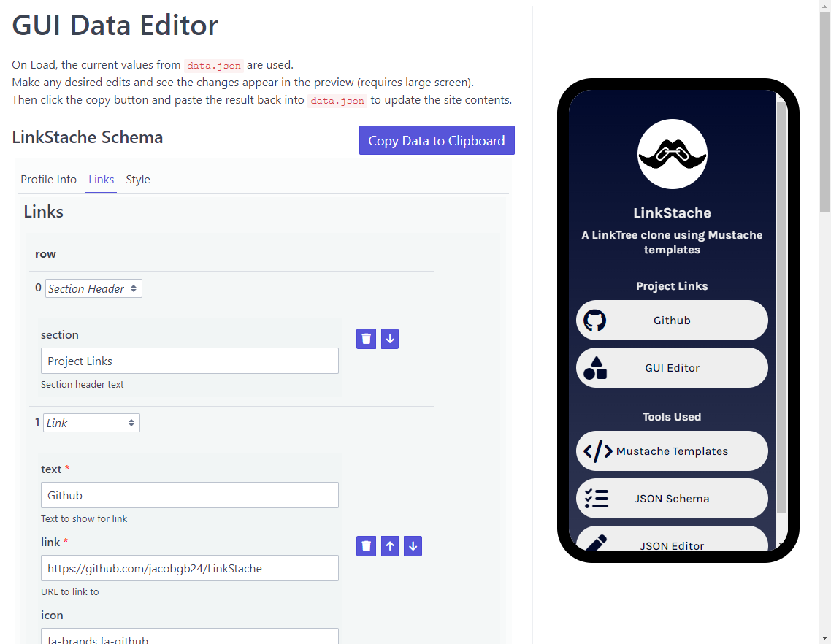Click the 'URL to link to' hint
Viewport: 831px width, 644px height.
[x=70, y=592]
